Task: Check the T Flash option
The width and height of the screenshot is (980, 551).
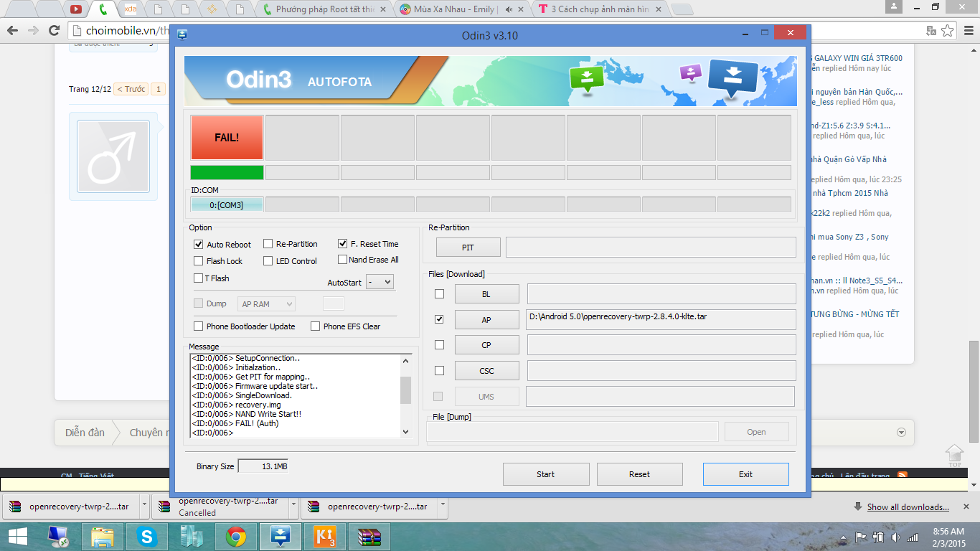Action: pos(199,278)
